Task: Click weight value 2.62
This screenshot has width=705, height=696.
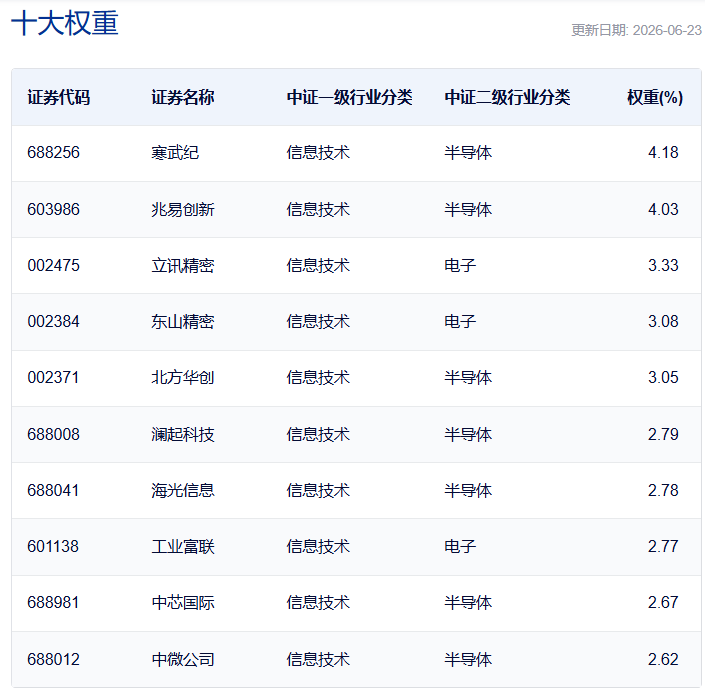Action: (663, 660)
